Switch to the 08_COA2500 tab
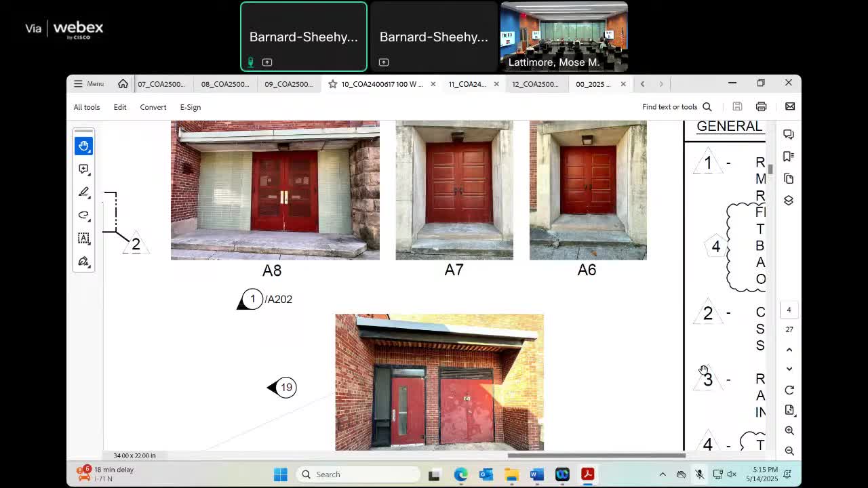Viewport: 868px width, 488px height. click(x=224, y=84)
